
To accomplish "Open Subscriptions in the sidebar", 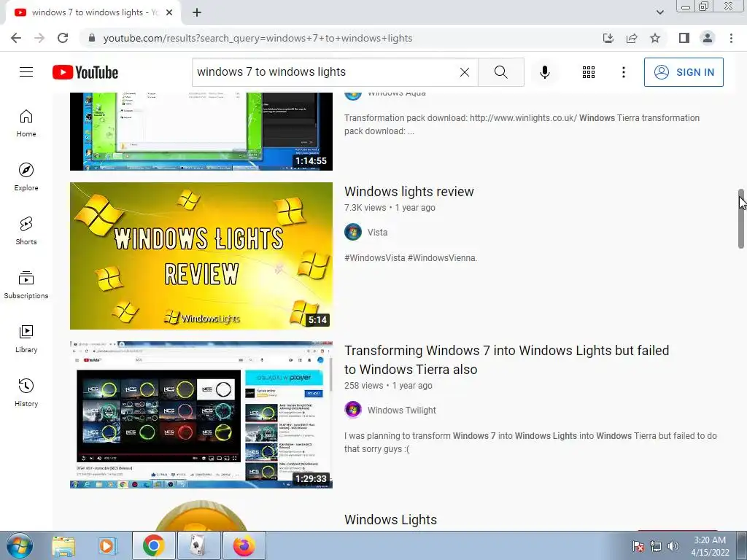I will point(26,285).
